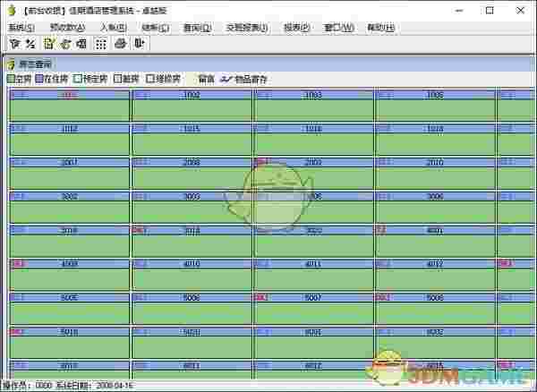Select room 3003 card

(x=192, y=207)
